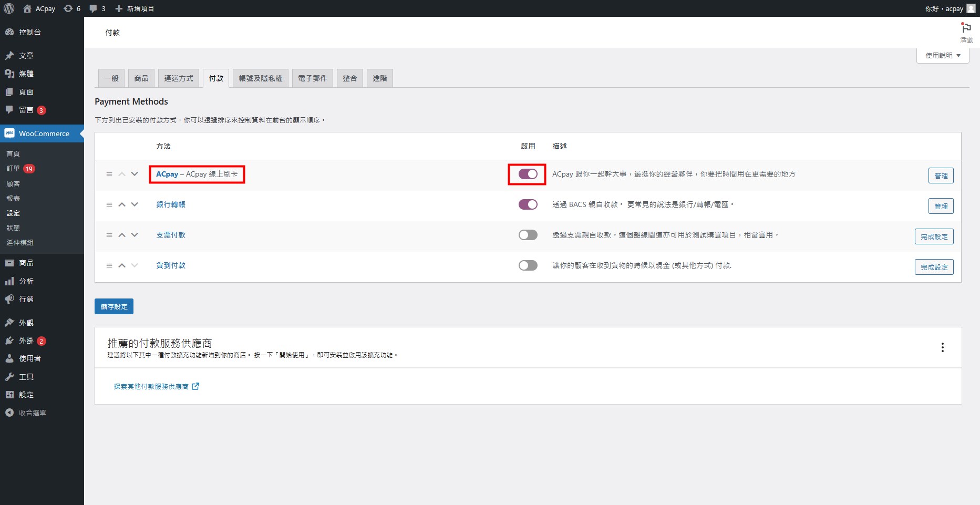
Task: Open sidebar 設定 settings with slider icon
Action: coord(42,395)
